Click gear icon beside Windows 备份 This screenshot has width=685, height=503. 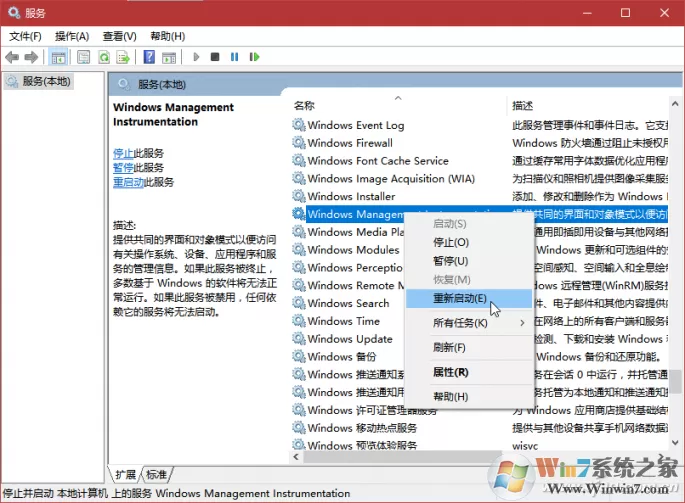pyautogui.click(x=299, y=357)
